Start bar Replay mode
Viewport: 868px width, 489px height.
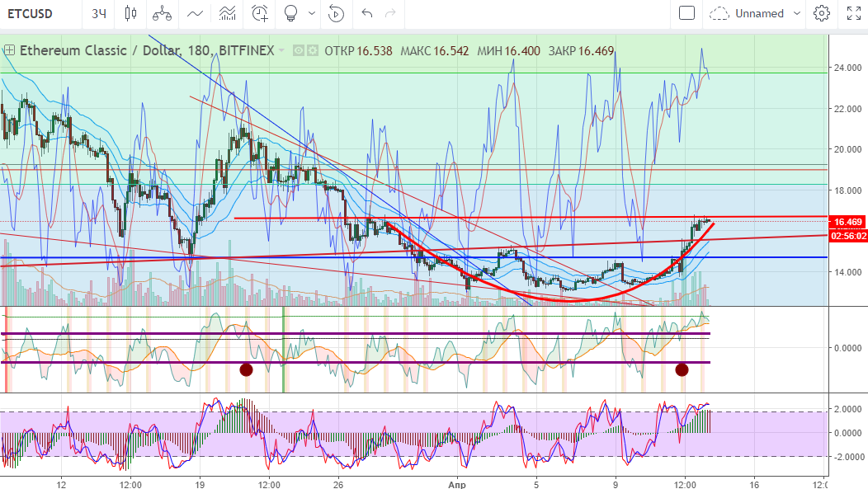(336, 13)
